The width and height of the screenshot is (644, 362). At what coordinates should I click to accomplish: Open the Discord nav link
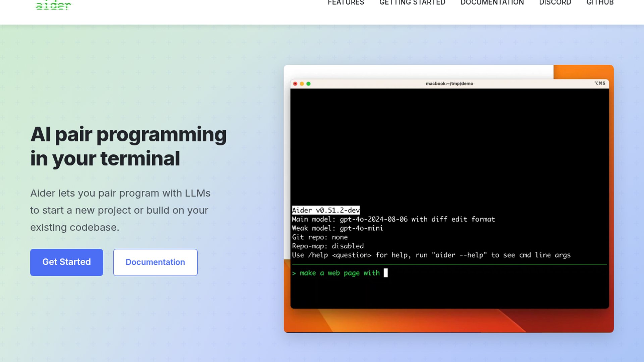(555, 3)
